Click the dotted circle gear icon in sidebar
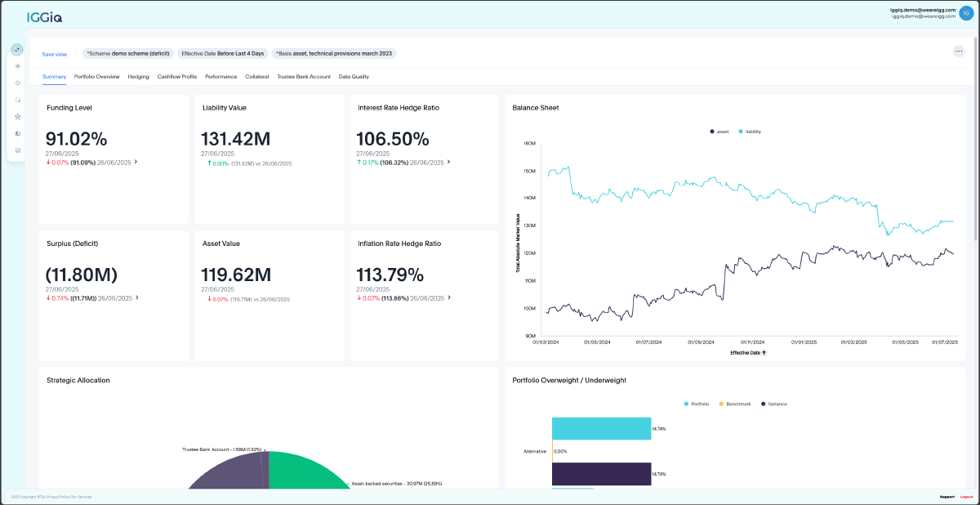 [18, 83]
